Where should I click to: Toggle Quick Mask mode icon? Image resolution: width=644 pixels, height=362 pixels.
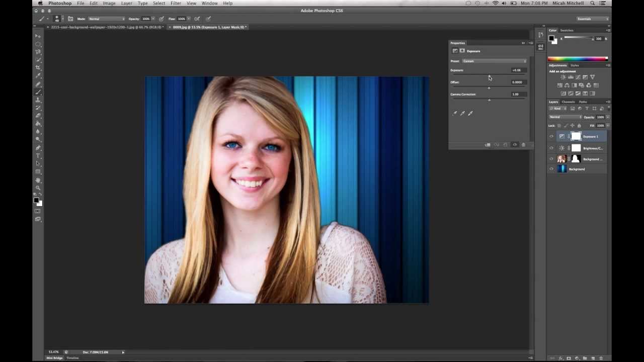click(x=38, y=211)
